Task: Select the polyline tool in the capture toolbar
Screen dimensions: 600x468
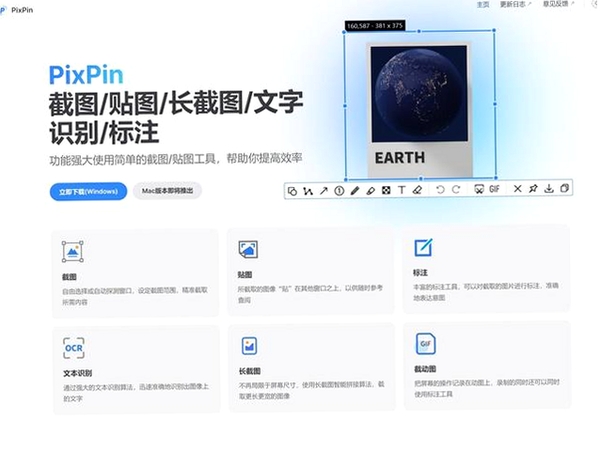Action: pos(308,191)
